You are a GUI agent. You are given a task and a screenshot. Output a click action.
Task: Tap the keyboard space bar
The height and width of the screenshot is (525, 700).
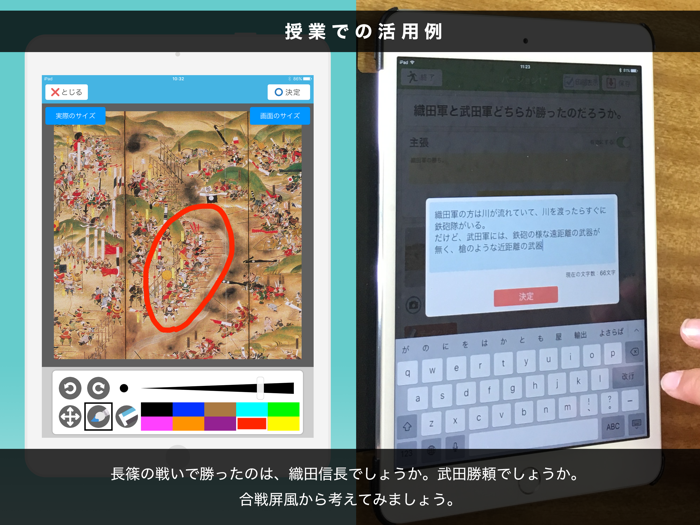pyautogui.click(x=533, y=438)
